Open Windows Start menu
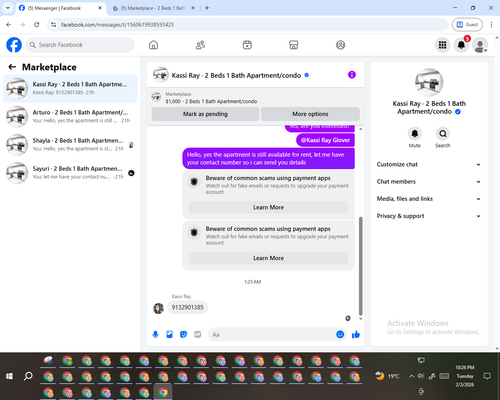 coord(9,376)
